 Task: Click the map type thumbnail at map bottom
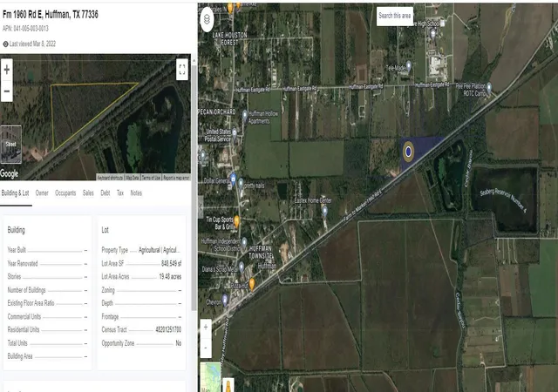[210, 377]
